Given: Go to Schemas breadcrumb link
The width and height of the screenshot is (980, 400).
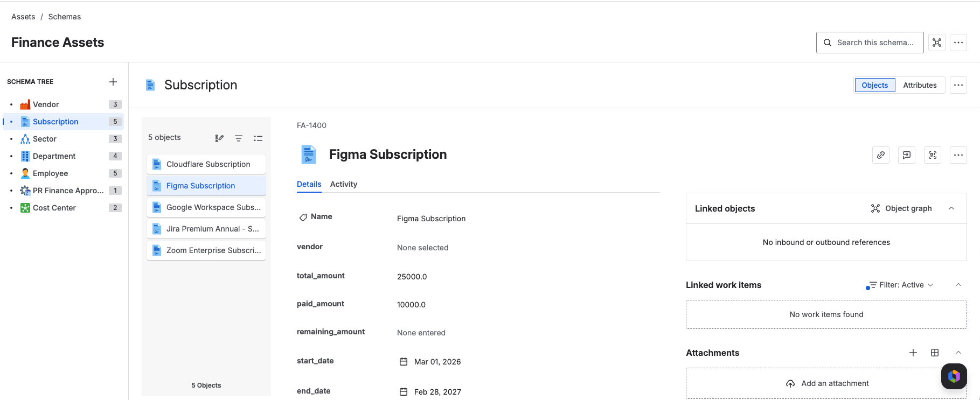Looking at the screenshot, I should click(65, 17).
